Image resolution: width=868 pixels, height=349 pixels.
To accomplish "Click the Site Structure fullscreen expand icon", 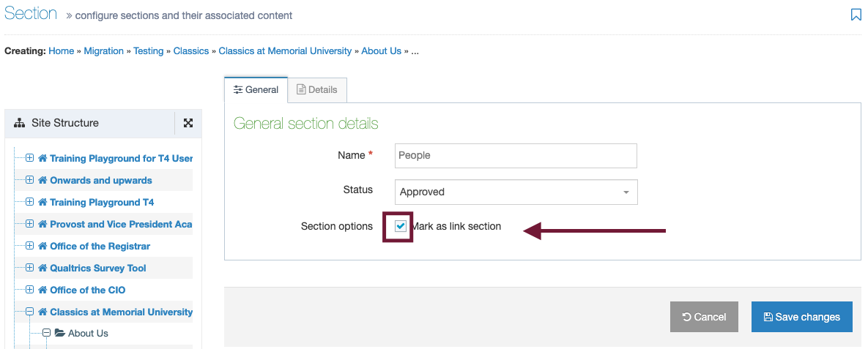I will 188,123.
